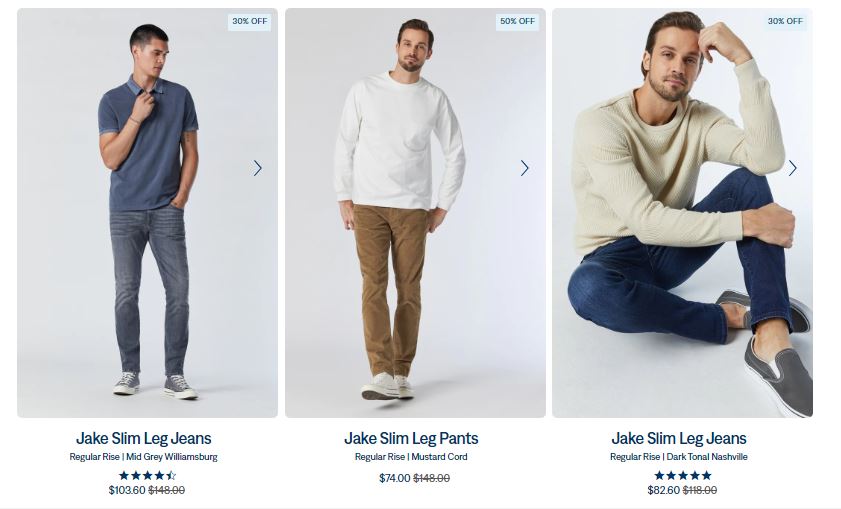
Task: Click the $82.60 sale price
Action: (663, 490)
